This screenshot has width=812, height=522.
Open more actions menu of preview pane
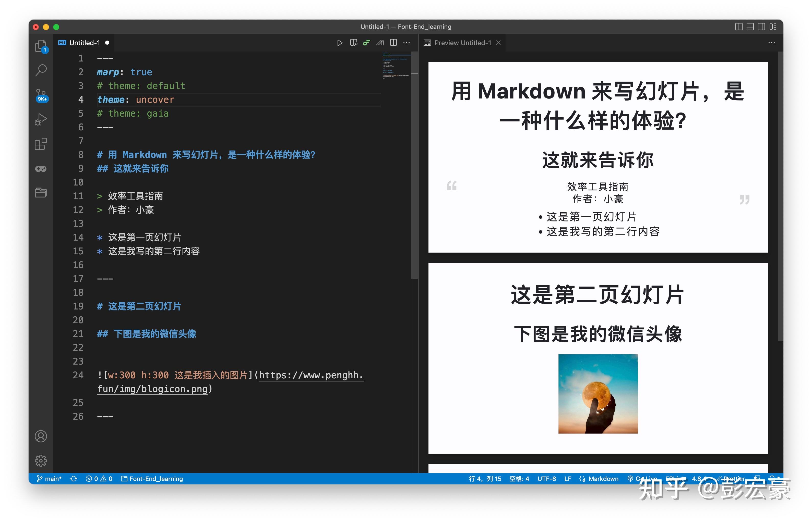click(x=772, y=43)
